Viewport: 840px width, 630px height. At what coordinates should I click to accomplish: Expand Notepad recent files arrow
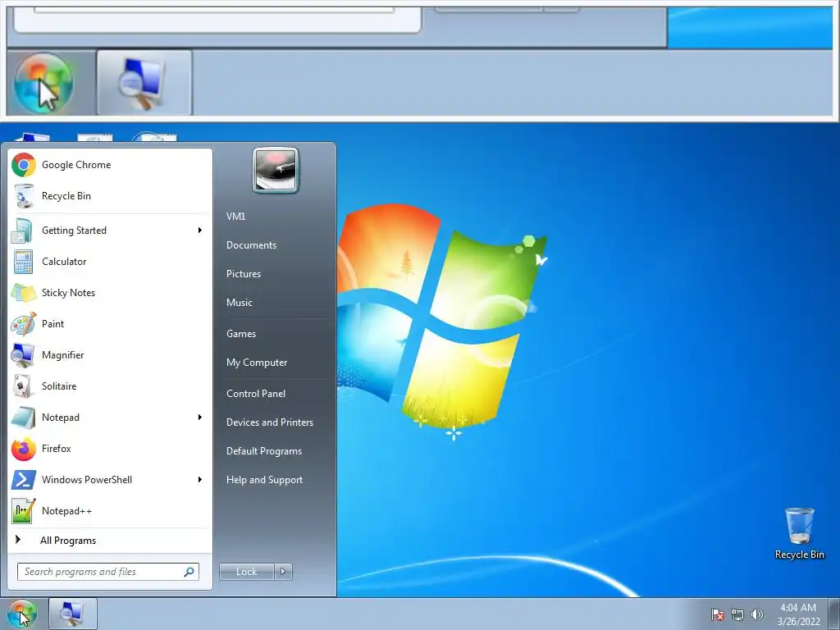(x=200, y=418)
